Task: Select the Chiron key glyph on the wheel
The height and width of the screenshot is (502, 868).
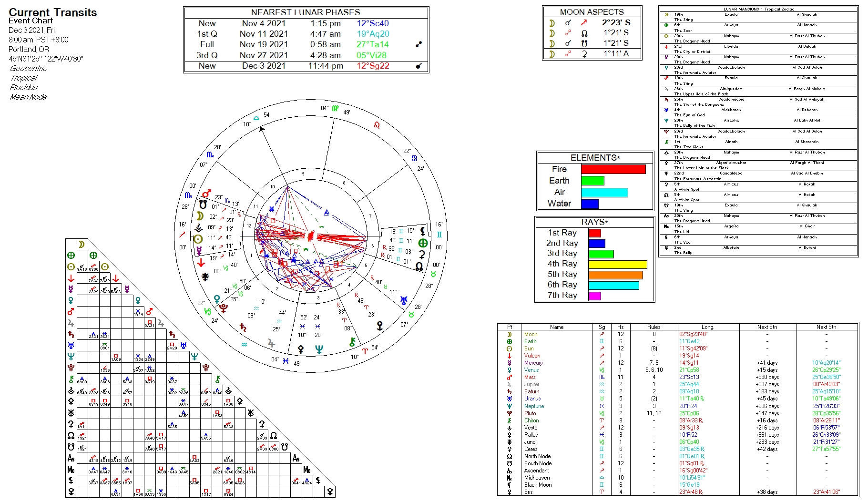Action: pyautogui.click(x=352, y=341)
